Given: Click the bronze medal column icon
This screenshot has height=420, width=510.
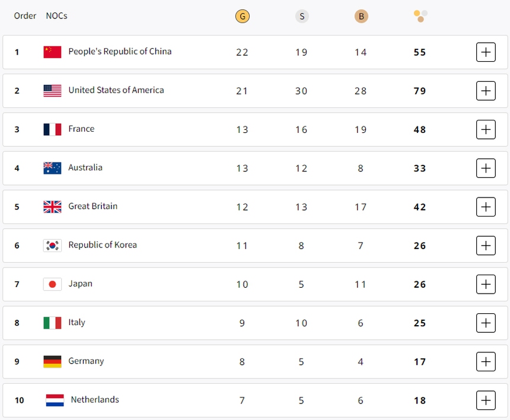Looking at the screenshot, I should [361, 16].
